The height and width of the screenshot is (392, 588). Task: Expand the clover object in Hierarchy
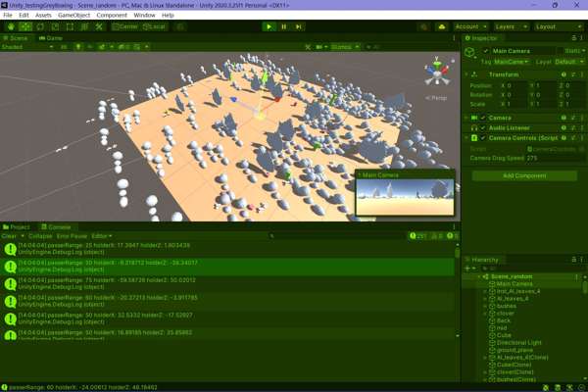pyautogui.click(x=484, y=313)
